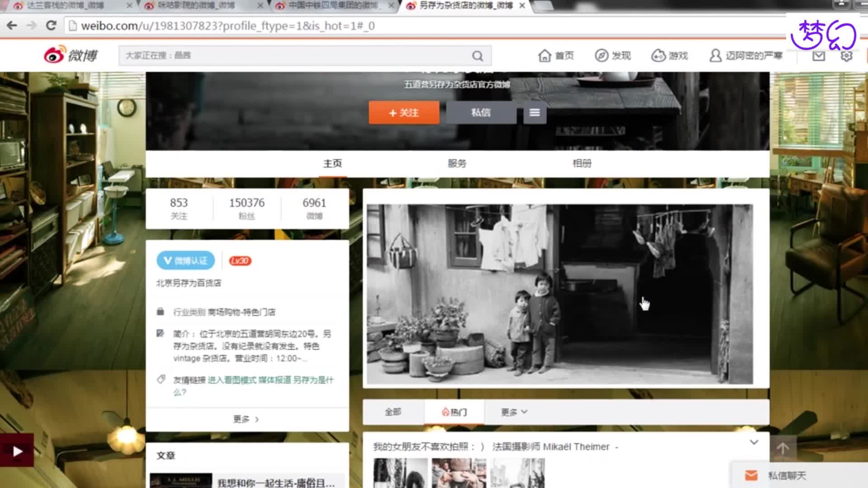Viewport: 868px width, 488px height.
Task: Open the hamburger menu beside 私信
Action: point(534,113)
